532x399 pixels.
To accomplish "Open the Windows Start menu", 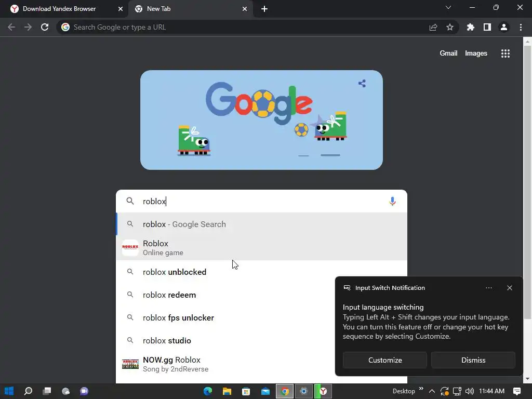I will click(x=9, y=391).
